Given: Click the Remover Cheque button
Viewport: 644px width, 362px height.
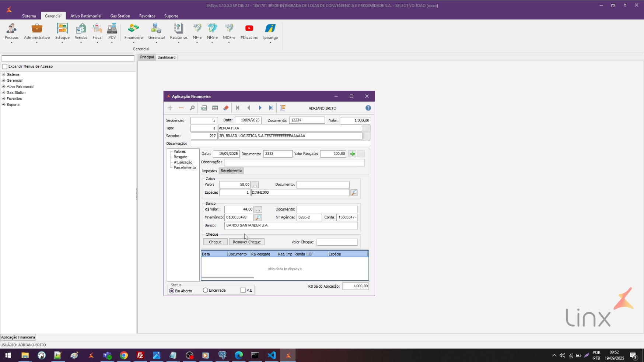Looking at the screenshot, I should click(246, 242).
